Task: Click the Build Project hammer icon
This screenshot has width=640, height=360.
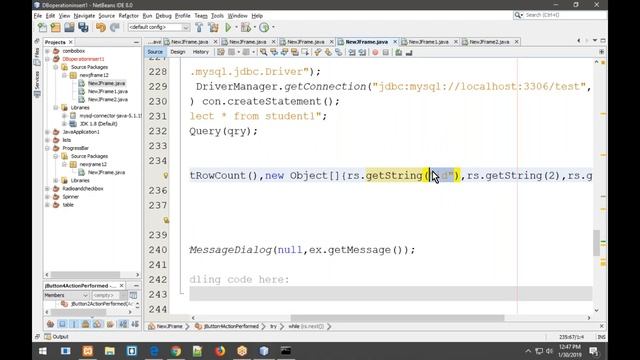Action: (199, 27)
